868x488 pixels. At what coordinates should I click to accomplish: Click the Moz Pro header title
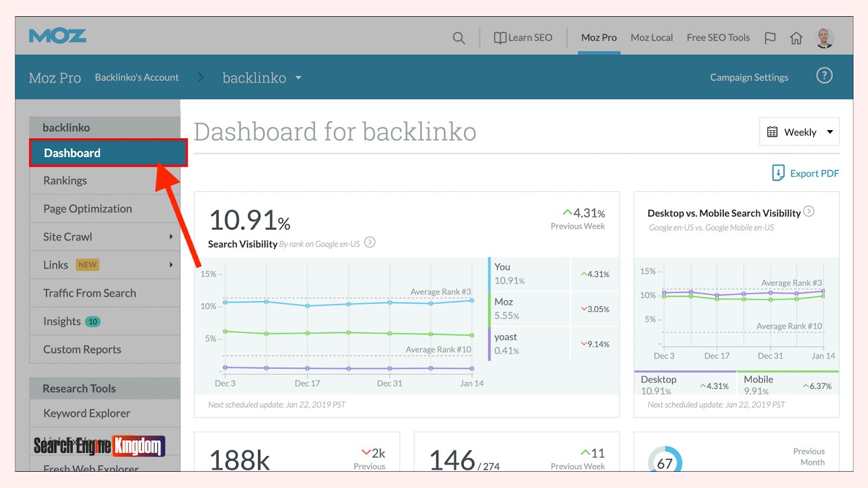pyautogui.click(x=55, y=78)
